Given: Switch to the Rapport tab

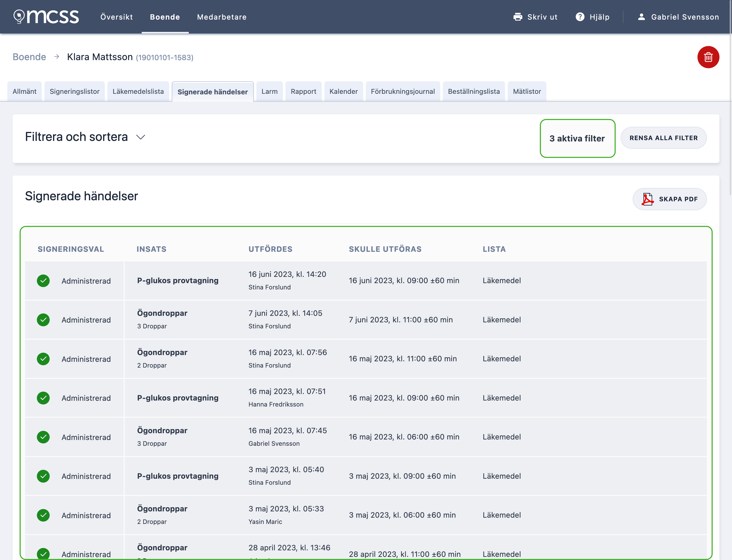Looking at the screenshot, I should pos(304,91).
